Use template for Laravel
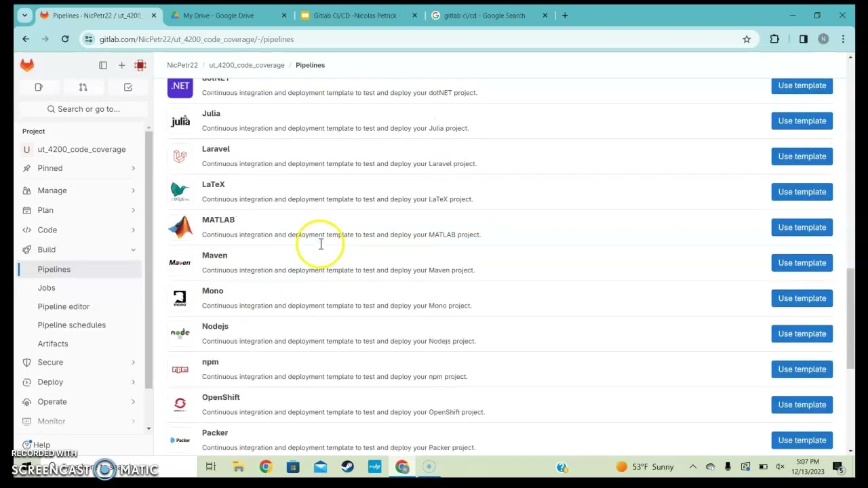The image size is (868, 488). (x=802, y=157)
